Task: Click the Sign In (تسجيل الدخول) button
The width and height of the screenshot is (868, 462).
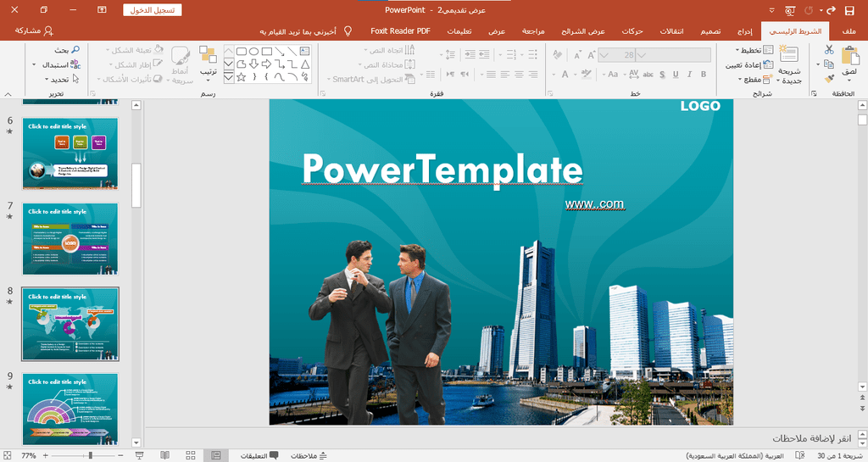Action: pyautogui.click(x=153, y=10)
